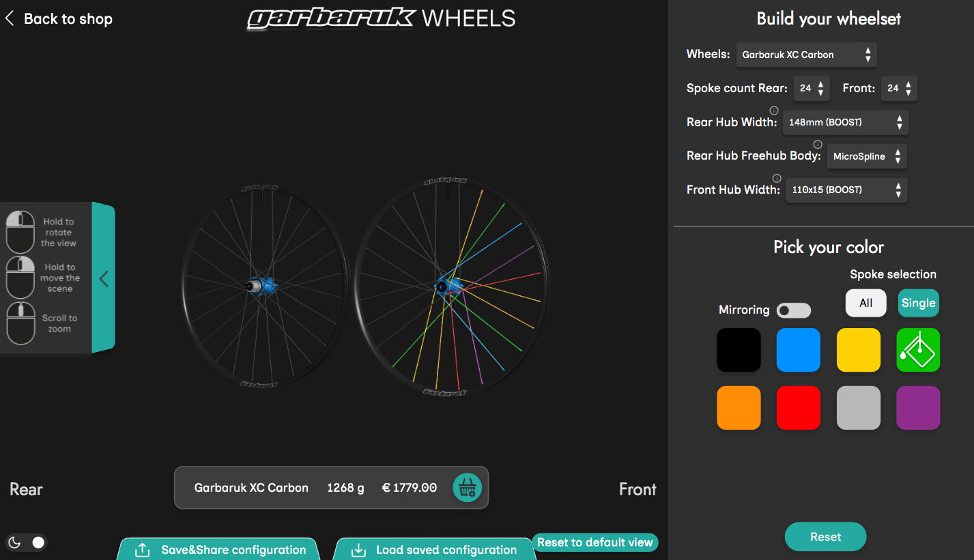Open Load saved configuration tab
974x560 pixels.
(x=435, y=550)
